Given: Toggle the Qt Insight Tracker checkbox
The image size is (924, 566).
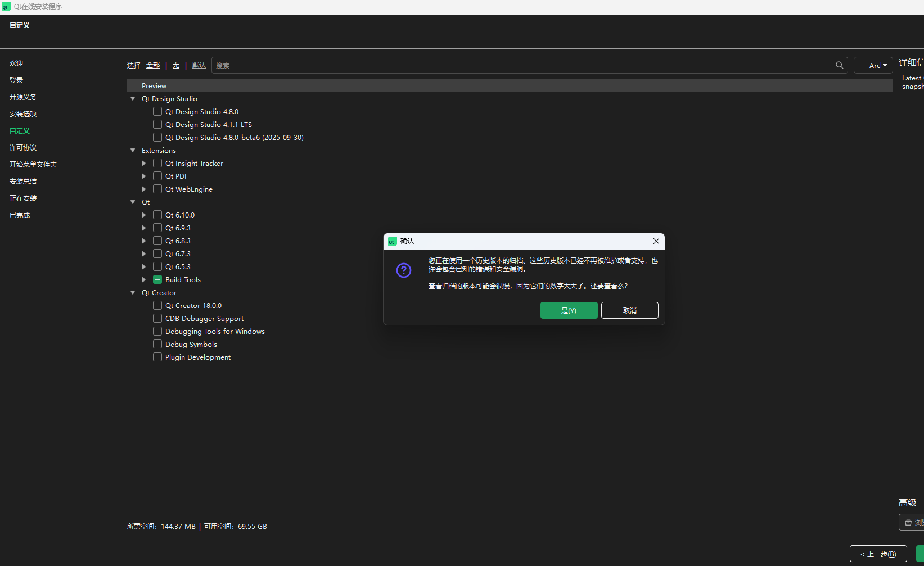Looking at the screenshot, I should point(157,163).
